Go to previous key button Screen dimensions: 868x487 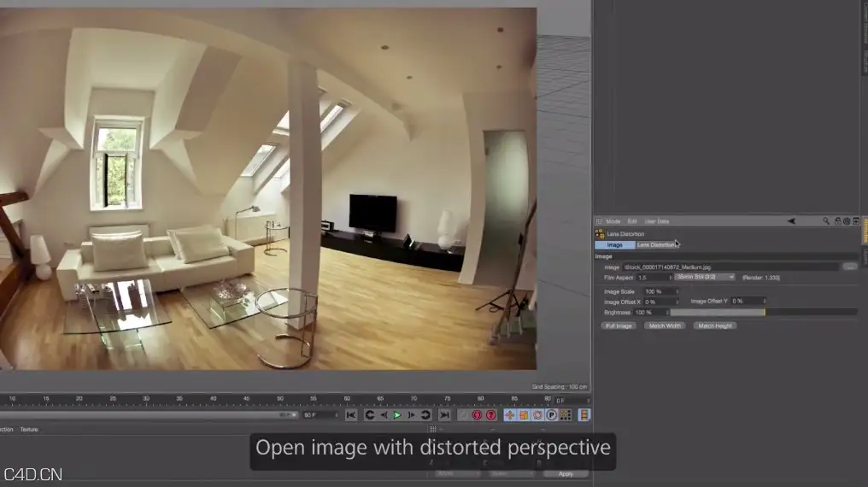[370, 415]
